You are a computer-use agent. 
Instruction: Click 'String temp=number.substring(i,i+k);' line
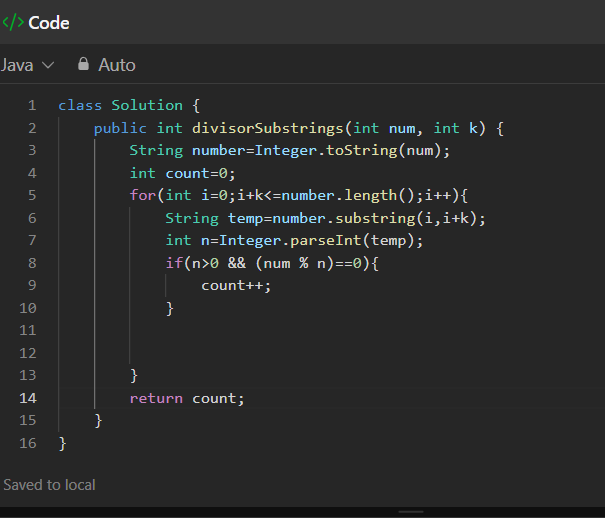(x=325, y=218)
